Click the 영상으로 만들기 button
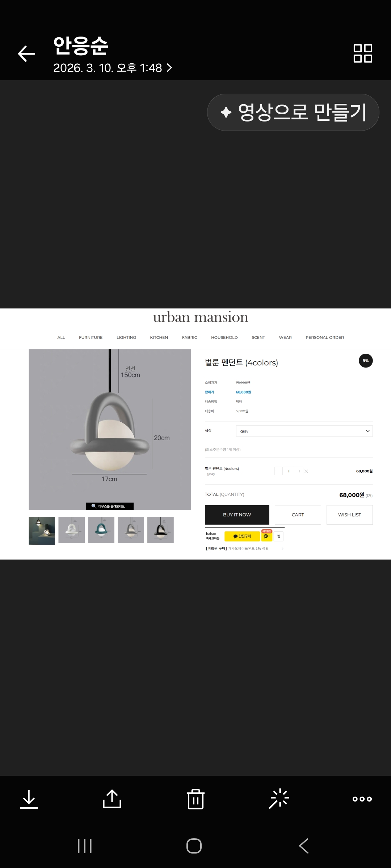This screenshot has width=391, height=868. pos(293,112)
